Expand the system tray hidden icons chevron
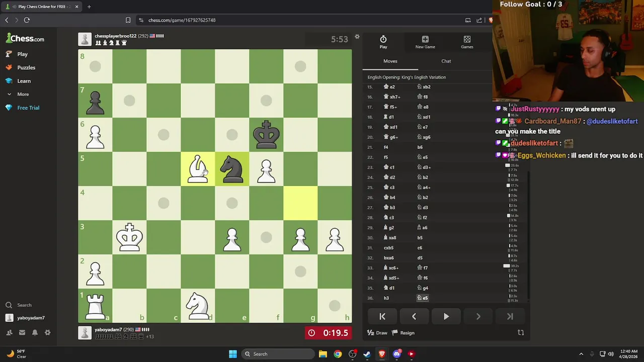The width and height of the screenshot is (644, 362). pyautogui.click(x=581, y=354)
